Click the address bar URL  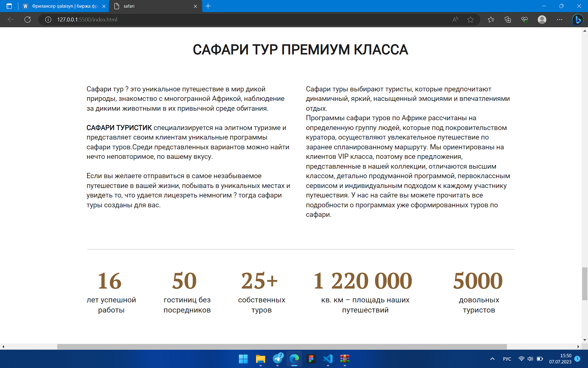pos(87,20)
